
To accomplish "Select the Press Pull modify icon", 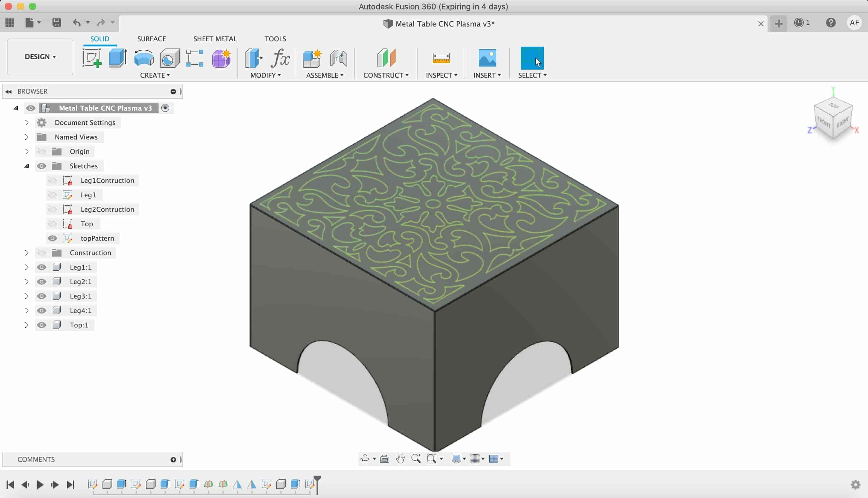I will (254, 58).
